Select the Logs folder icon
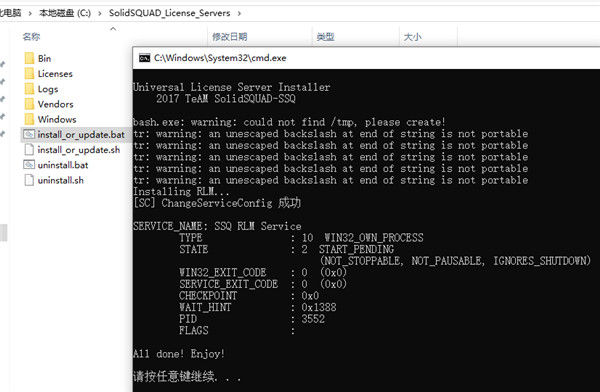The width and height of the screenshot is (600, 392). pyautogui.click(x=29, y=89)
